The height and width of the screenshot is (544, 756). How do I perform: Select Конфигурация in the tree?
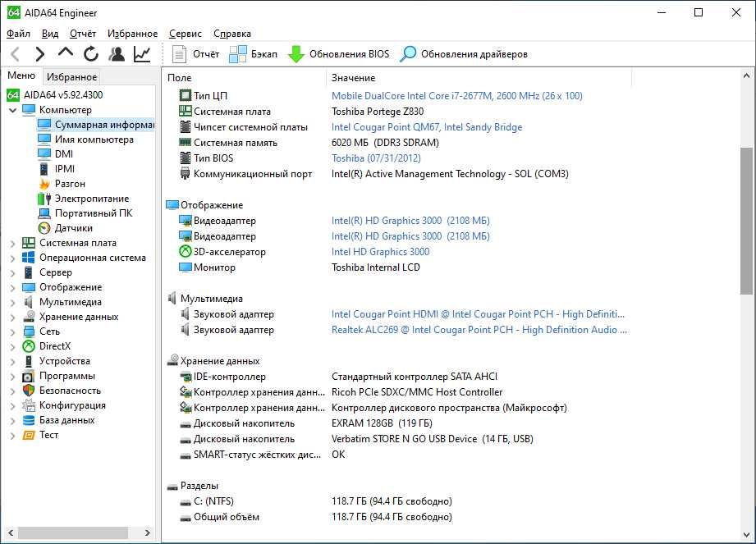72,405
